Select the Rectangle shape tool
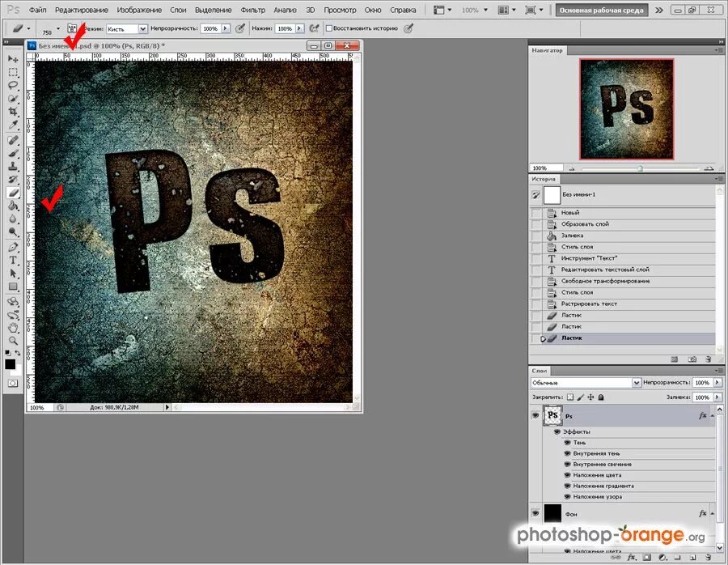Viewport: 728px width, 565px height. pos(13,287)
